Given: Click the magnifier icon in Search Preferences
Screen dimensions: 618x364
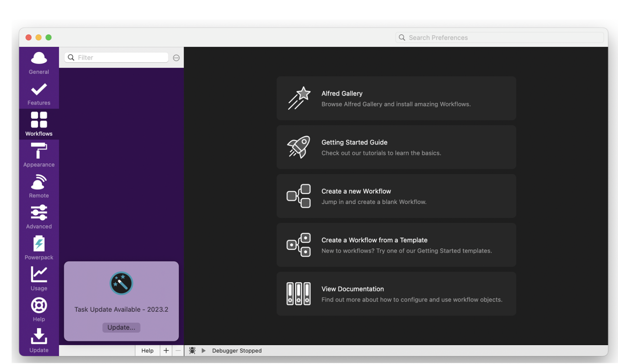Looking at the screenshot, I should click(402, 37).
